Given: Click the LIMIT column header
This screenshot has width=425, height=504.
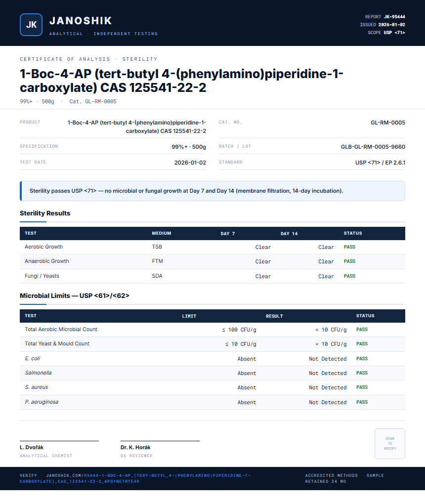Looking at the screenshot, I should (x=189, y=316).
